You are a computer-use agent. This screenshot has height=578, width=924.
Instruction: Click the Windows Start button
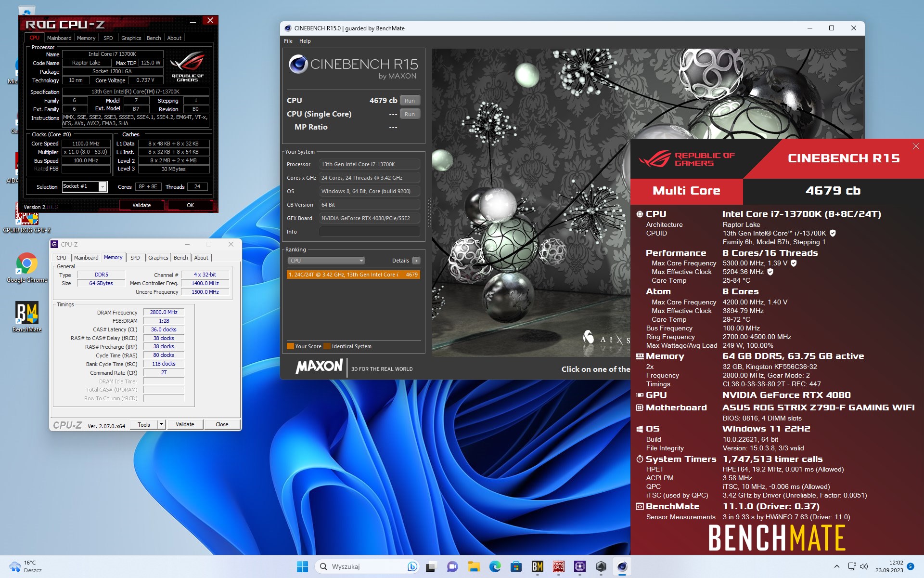(302, 566)
